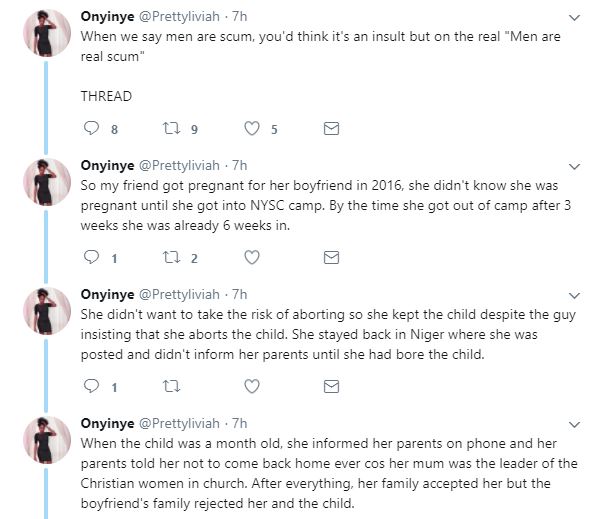The height and width of the screenshot is (519, 612).
Task: Retweet the NYSC camp tweet
Action: [x=170, y=257]
